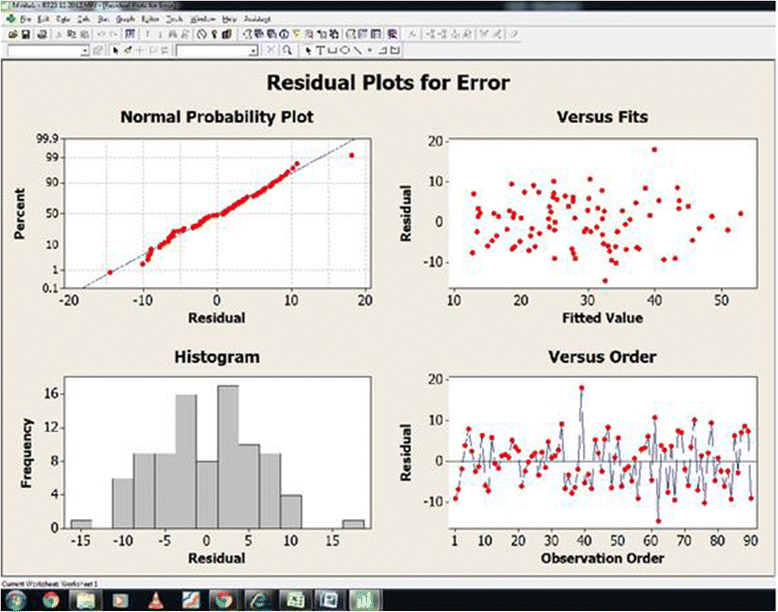
Task: Click the Residual Plots for Error title
Action: tap(388, 83)
